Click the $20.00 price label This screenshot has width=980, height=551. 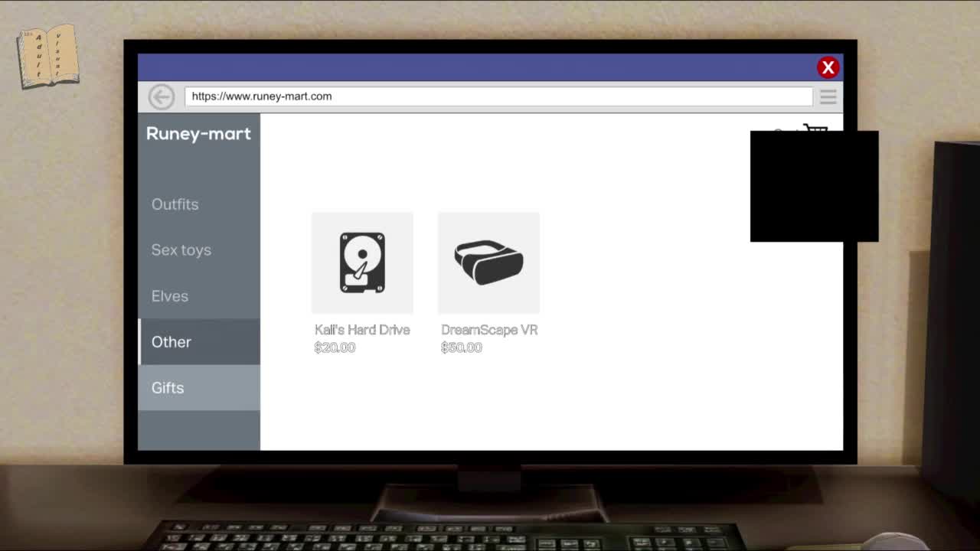[x=335, y=347]
